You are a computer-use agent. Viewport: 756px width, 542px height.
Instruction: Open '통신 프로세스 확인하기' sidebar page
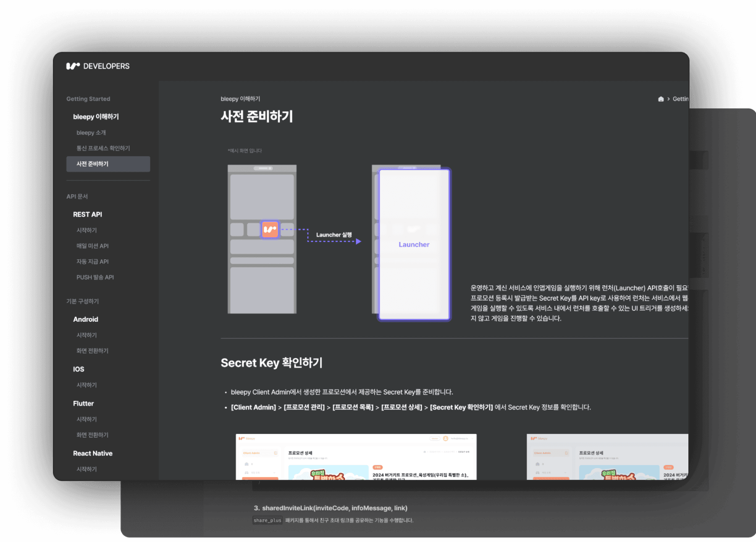(103, 148)
